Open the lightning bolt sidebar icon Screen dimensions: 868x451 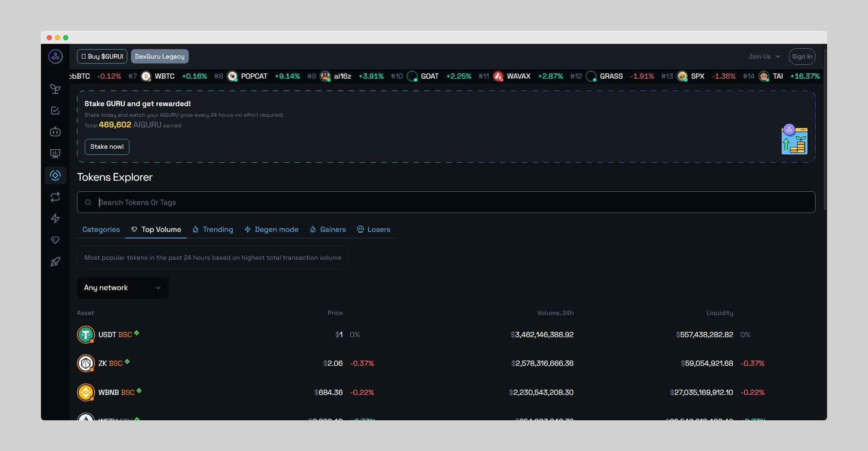[55, 218]
